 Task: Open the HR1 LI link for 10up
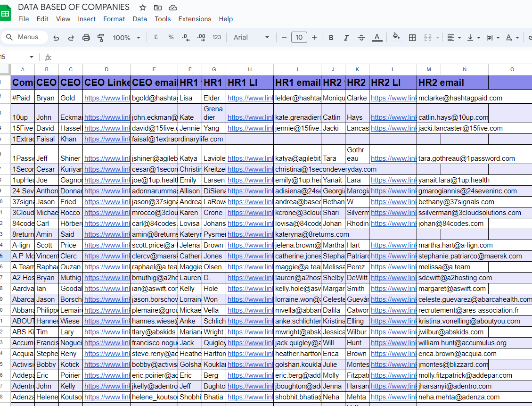coord(250,117)
